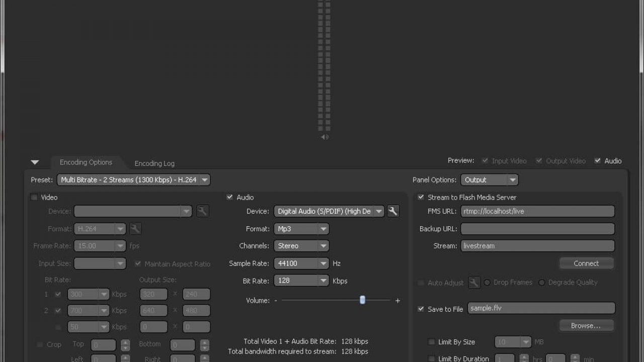Toggle the Save to File checkbox

[421, 309]
